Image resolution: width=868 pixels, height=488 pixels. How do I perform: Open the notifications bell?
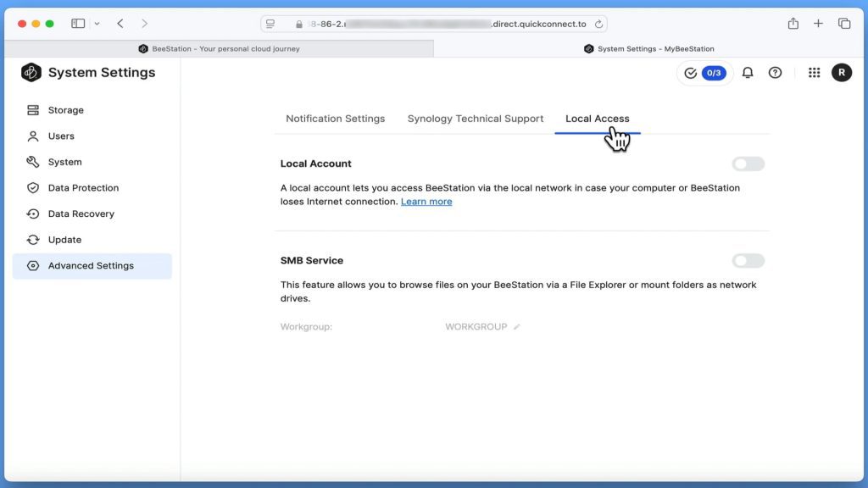pos(748,73)
